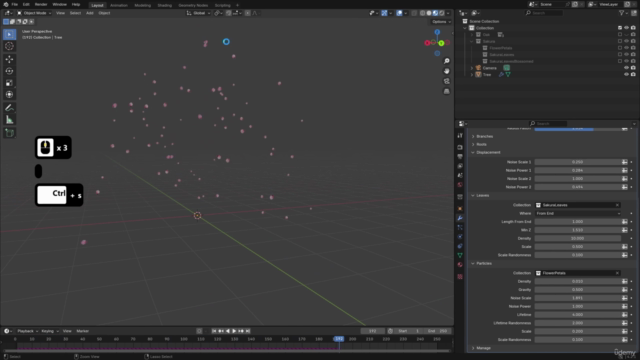Toggle camera view icon in viewport
Viewport: 640px width, 360px height.
click(447, 81)
